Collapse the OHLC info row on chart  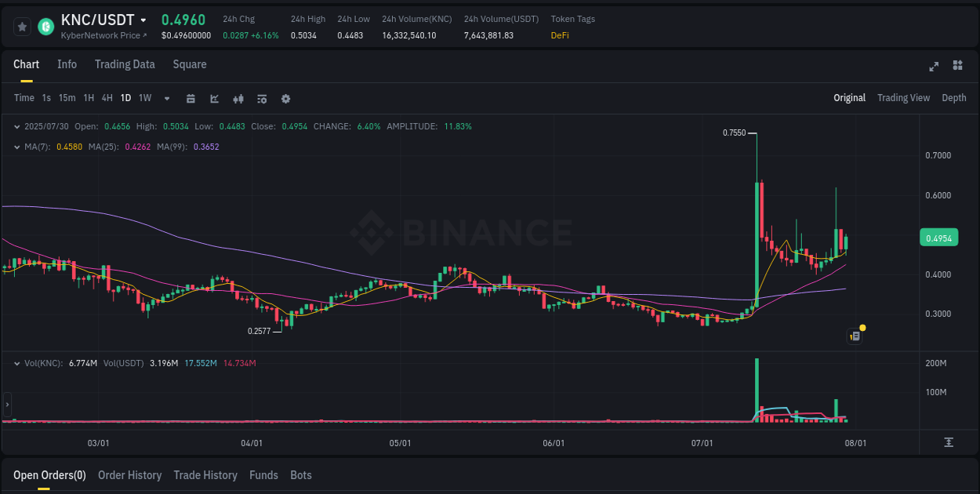[x=16, y=125]
